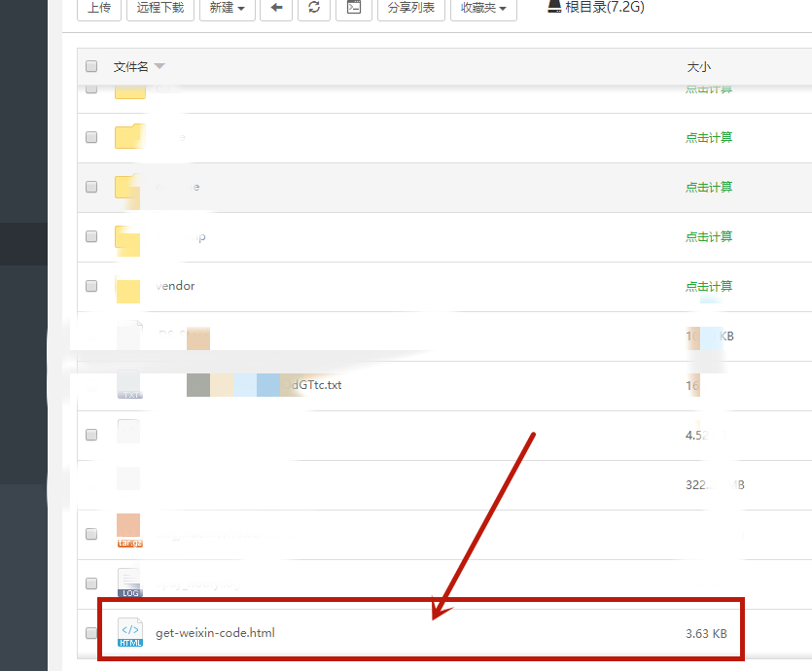Open 分享列表 share list
This screenshot has height=671, width=812.
coord(411,8)
